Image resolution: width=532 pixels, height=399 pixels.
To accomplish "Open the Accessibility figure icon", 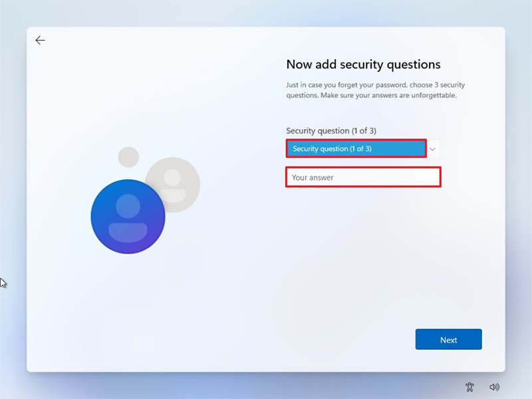I will (469, 387).
